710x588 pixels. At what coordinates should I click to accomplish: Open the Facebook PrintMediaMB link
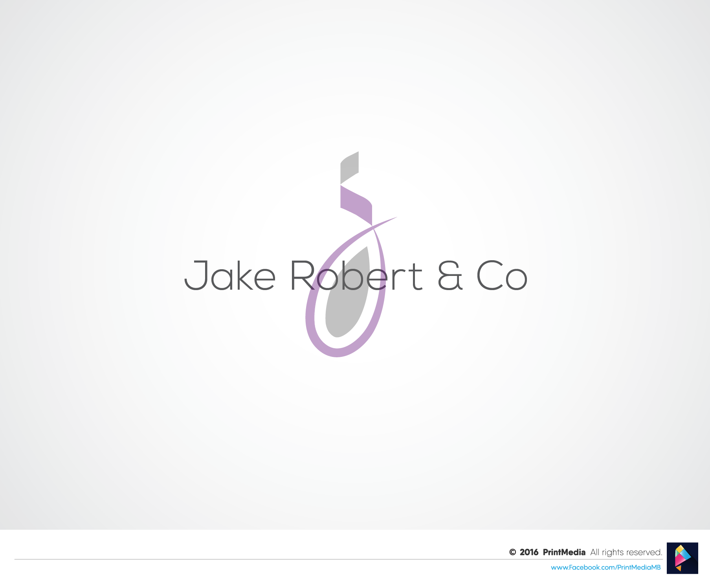tap(605, 567)
